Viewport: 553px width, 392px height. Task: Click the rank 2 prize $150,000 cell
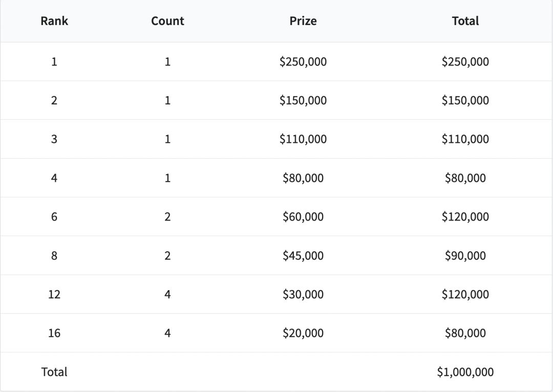click(303, 100)
